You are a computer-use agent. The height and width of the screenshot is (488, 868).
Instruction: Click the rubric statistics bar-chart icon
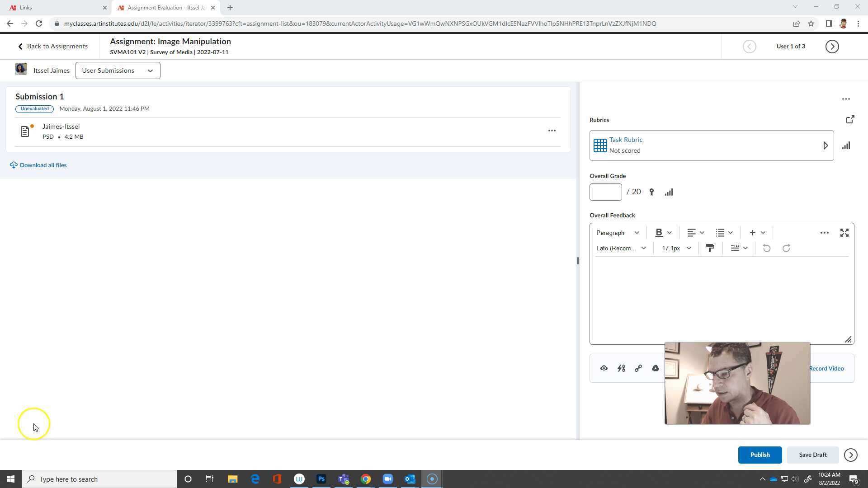[x=846, y=146]
